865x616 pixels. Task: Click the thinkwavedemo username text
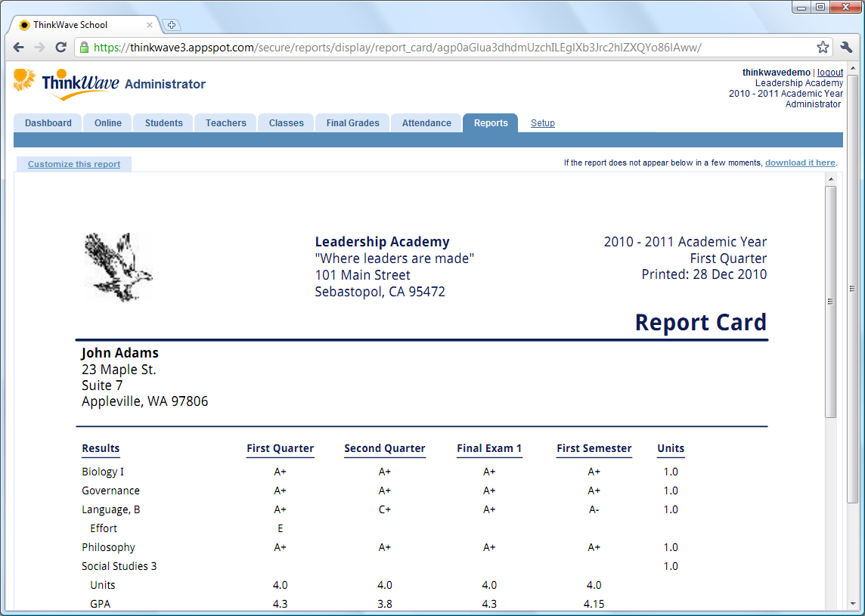[x=777, y=73]
